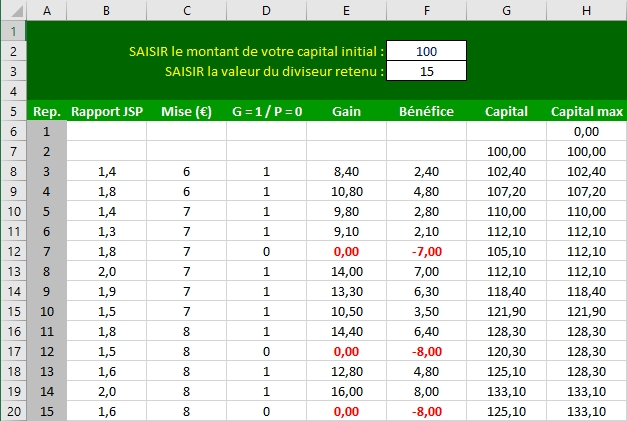Select the Gain cell showing 16,00
This screenshot has height=421, width=627.
(x=346, y=390)
